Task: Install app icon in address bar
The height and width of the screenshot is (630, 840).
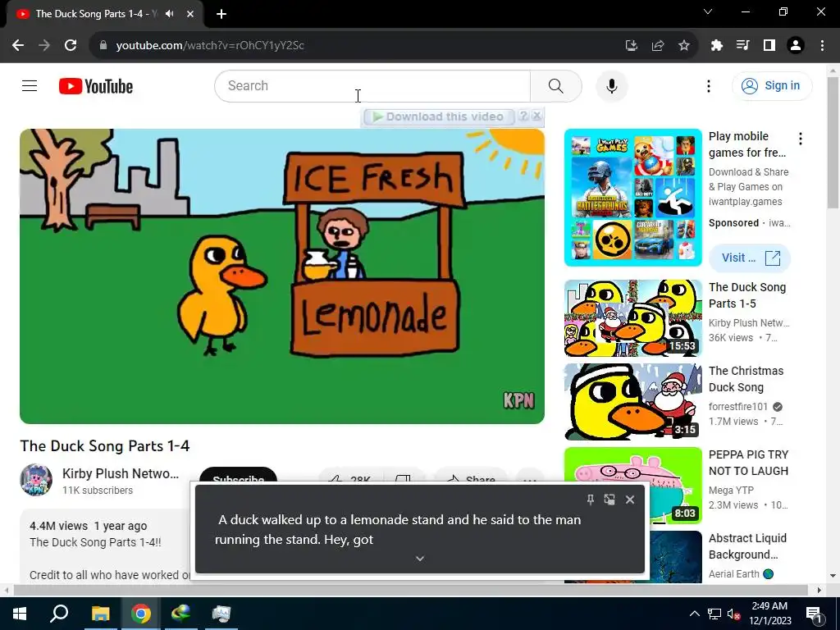Action: 632,46
